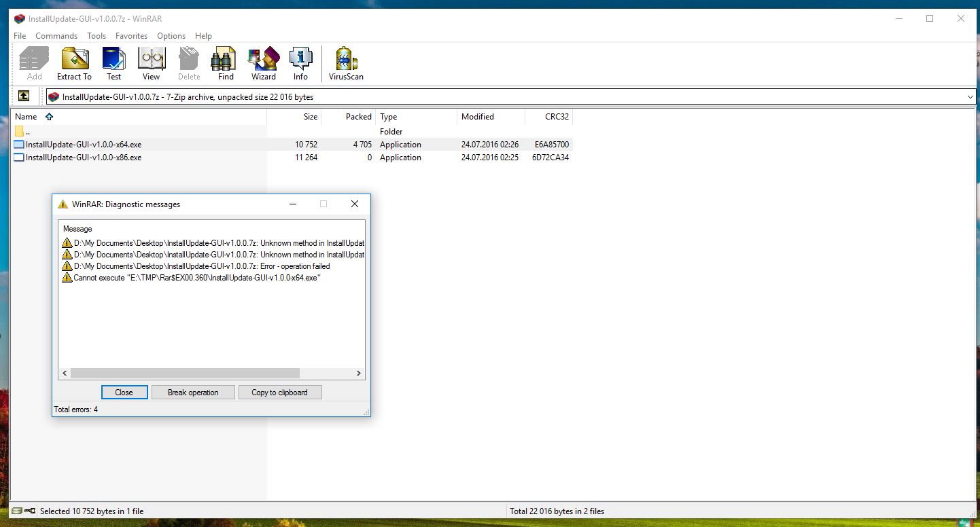
Task: Select InstallUpdate-GUI-v1.0.0-x86.exe file
Action: coord(84,158)
